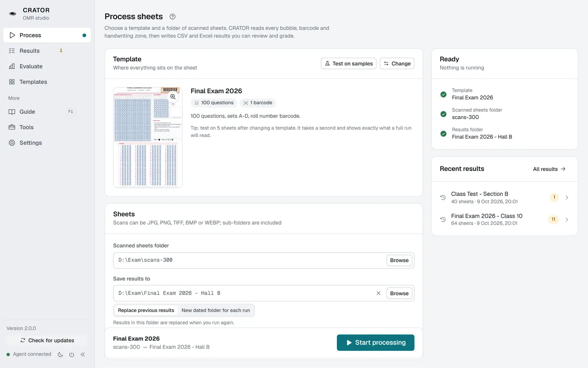Magnify the Final Exam 2026 template preview
This screenshot has width=588, height=368.
coord(173,97)
